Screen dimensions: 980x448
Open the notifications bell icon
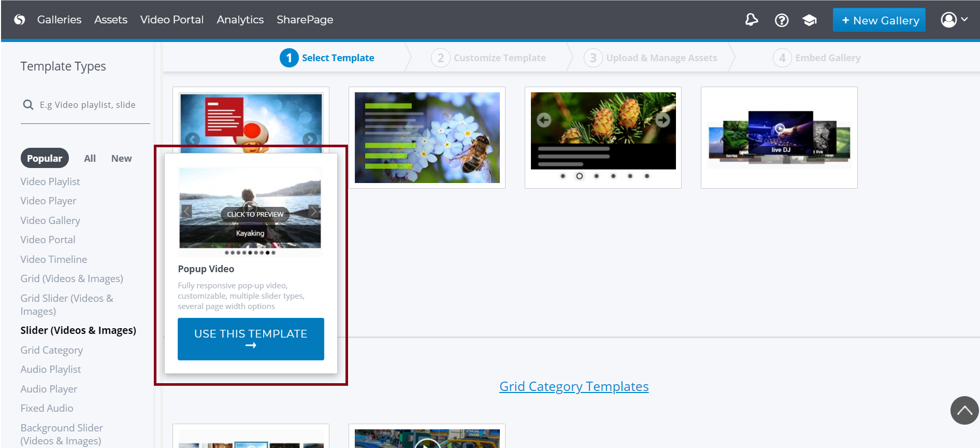pyautogui.click(x=751, y=20)
